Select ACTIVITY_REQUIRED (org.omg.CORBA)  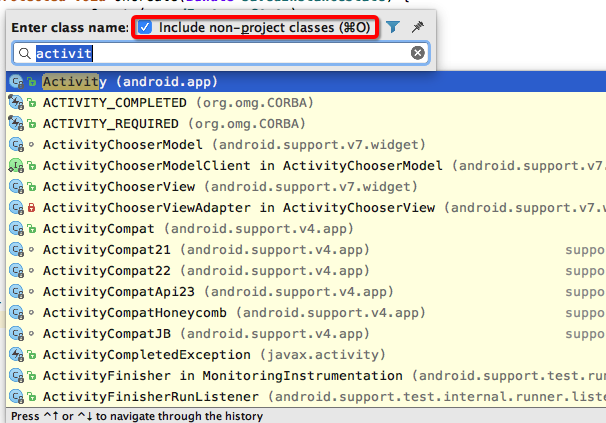tap(306, 124)
